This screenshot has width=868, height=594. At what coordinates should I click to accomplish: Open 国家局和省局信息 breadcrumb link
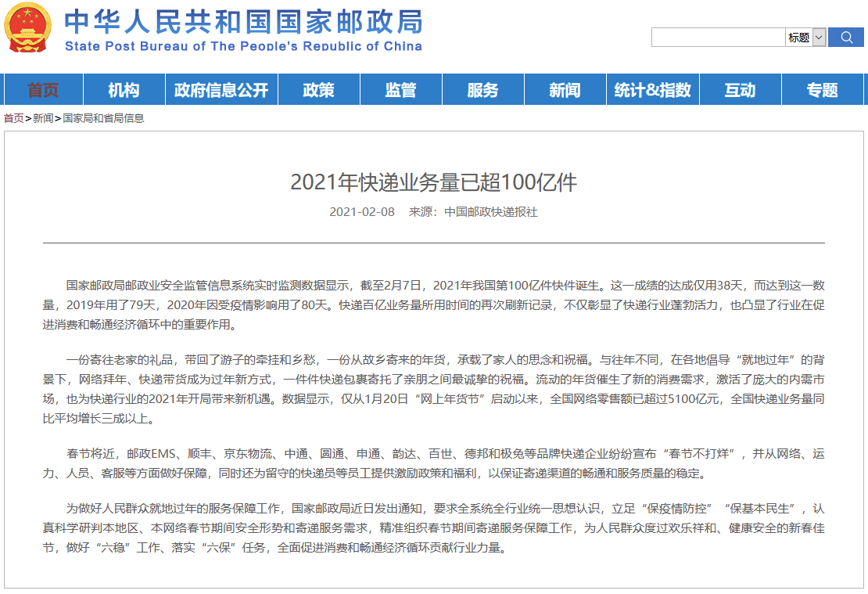pos(103,118)
